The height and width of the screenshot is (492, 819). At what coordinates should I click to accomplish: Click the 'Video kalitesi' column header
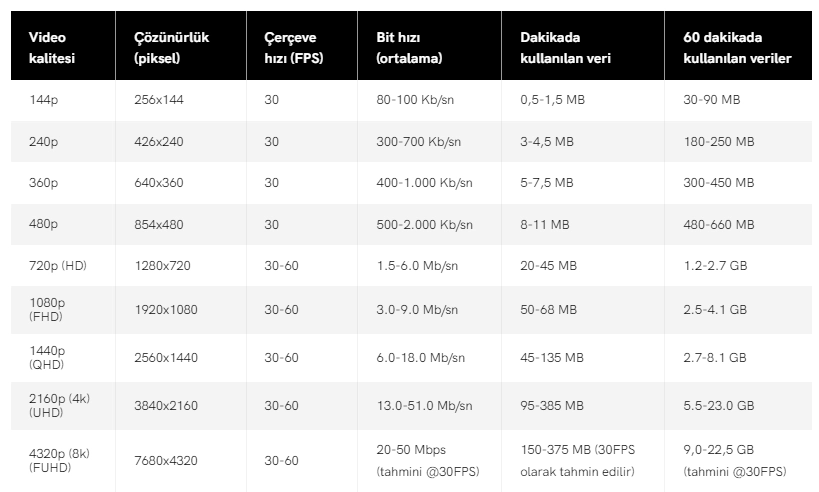click(52, 48)
